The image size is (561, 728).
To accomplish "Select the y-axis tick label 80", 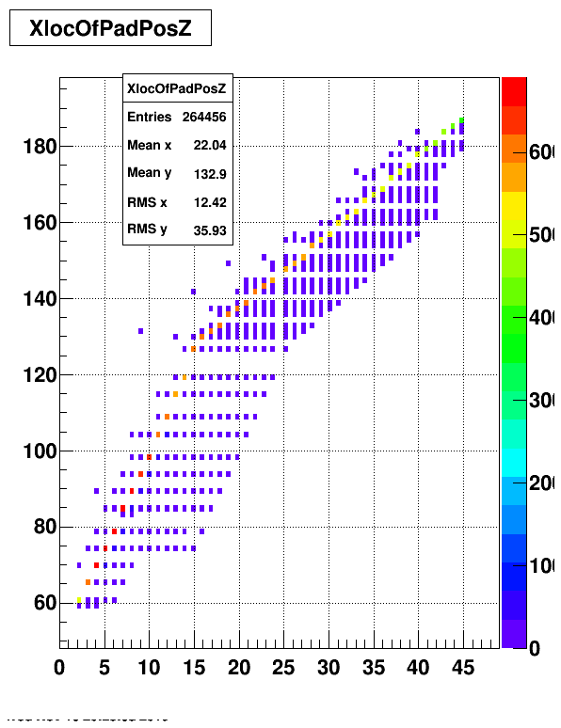I will pyautogui.click(x=45, y=527).
